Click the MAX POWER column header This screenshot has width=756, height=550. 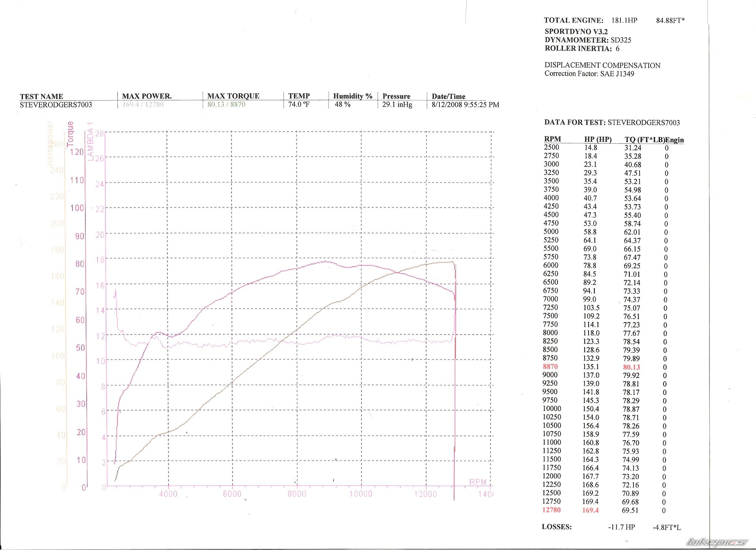coord(147,96)
